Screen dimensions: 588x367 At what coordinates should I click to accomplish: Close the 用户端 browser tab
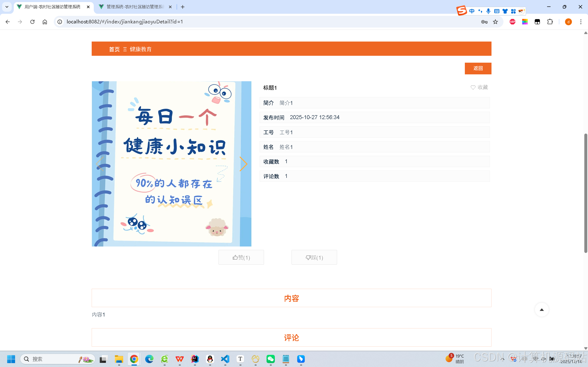88,7
